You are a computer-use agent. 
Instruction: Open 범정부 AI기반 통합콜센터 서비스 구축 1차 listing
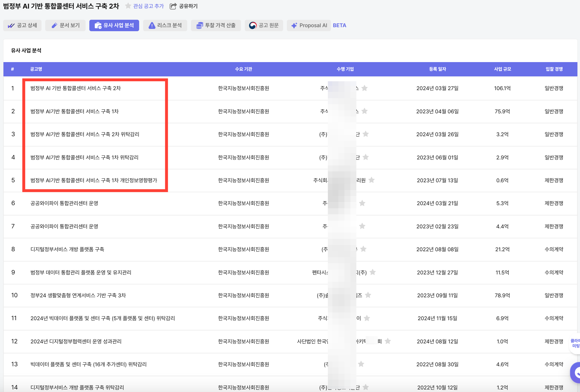[74, 111]
